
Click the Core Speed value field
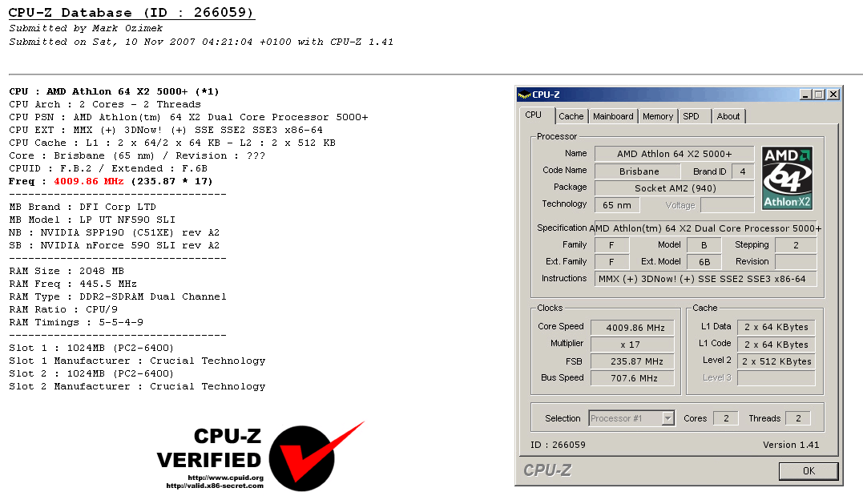pyautogui.click(x=632, y=327)
